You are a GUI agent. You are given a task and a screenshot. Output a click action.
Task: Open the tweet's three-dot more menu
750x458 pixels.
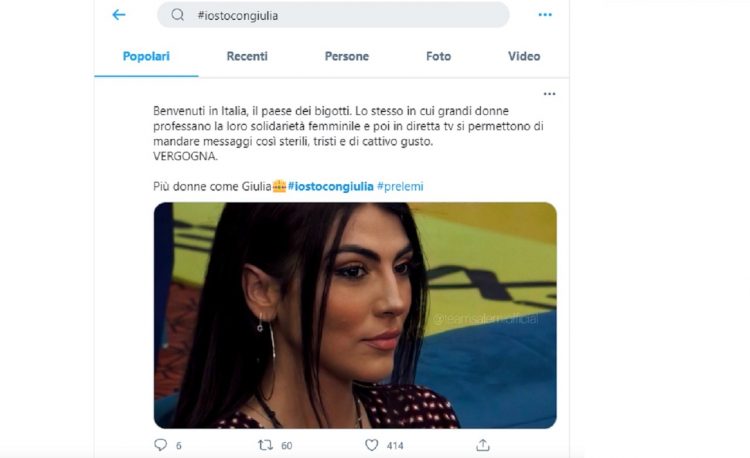pyautogui.click(x=550, y=94)
